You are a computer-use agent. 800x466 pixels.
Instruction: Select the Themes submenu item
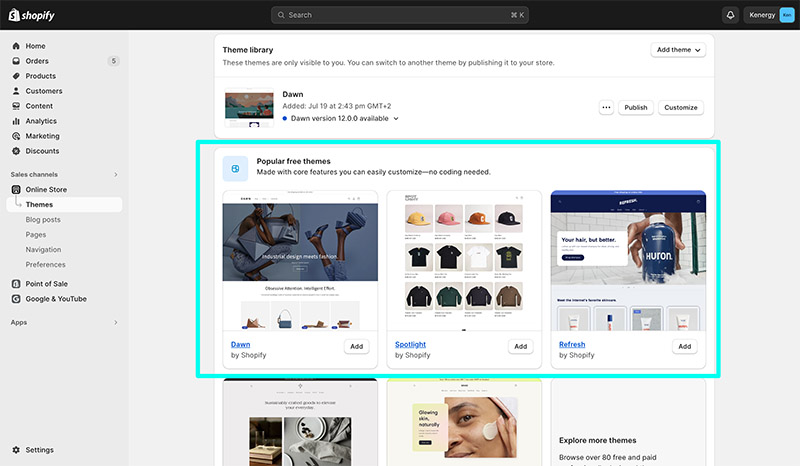click(64, 205)
